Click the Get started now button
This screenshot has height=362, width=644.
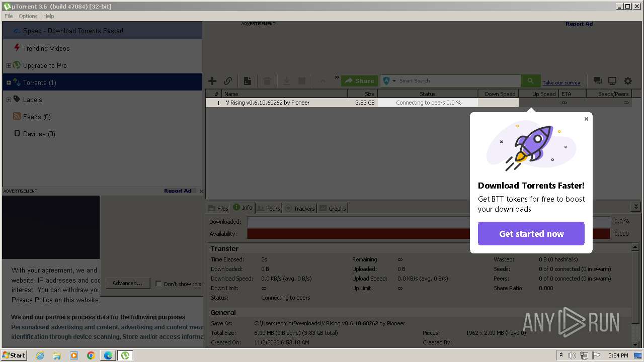[x=531, y=234]
